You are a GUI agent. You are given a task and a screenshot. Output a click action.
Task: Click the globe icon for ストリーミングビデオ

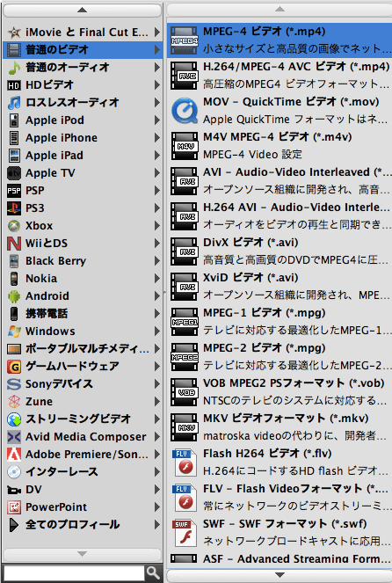pyautogui.click(x=14, y=419)
